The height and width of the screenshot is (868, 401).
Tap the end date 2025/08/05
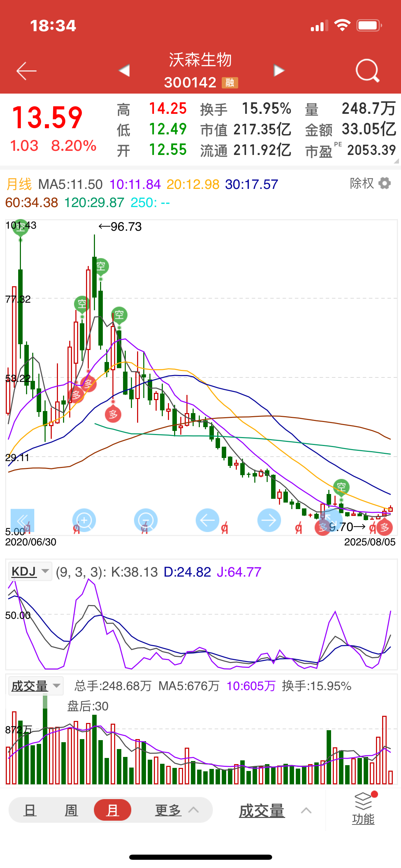click(370, 542)
